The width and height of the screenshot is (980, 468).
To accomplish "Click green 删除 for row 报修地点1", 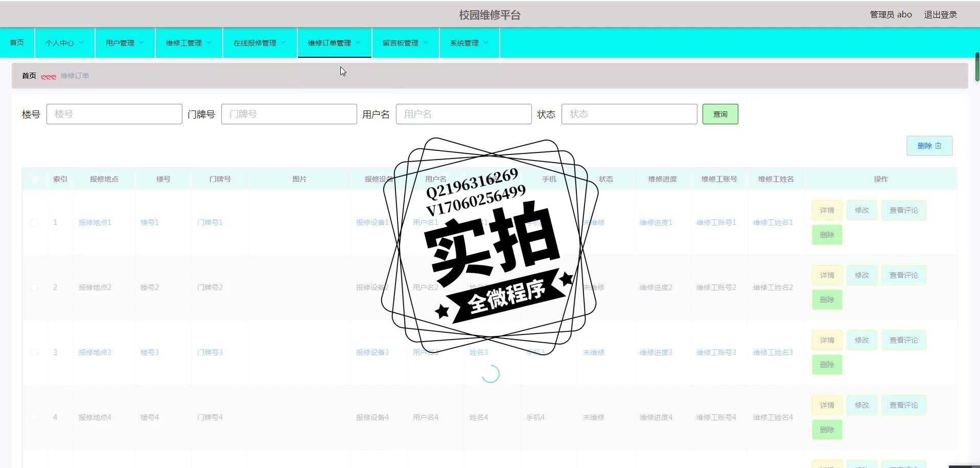I will click(827, 235).
